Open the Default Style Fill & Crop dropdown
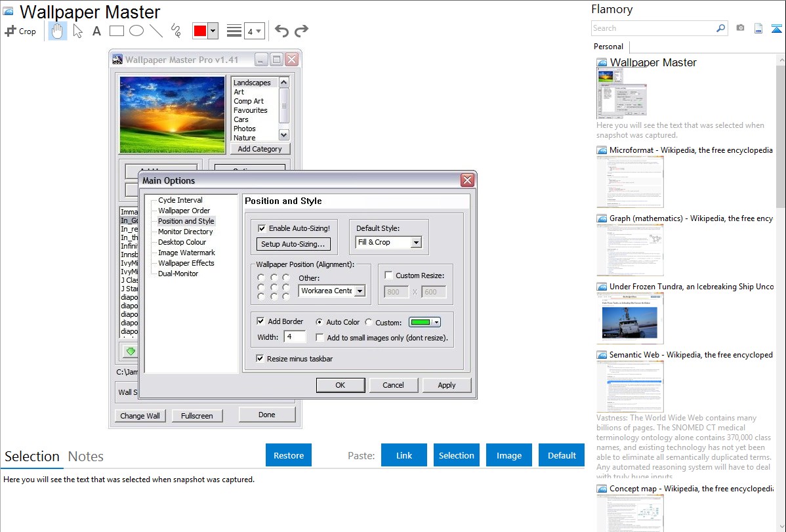The height and width of the screenshot is (532, 786). tap(415, 243)
